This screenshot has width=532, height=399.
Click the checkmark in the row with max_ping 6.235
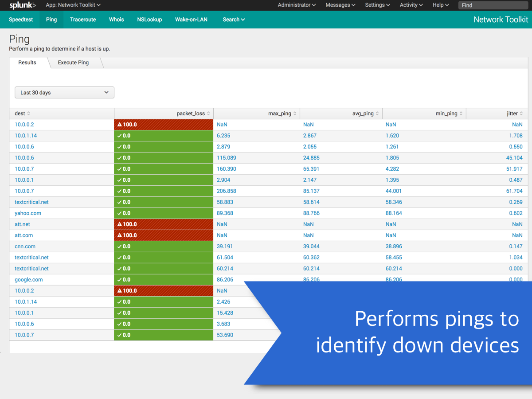point(120,136)
